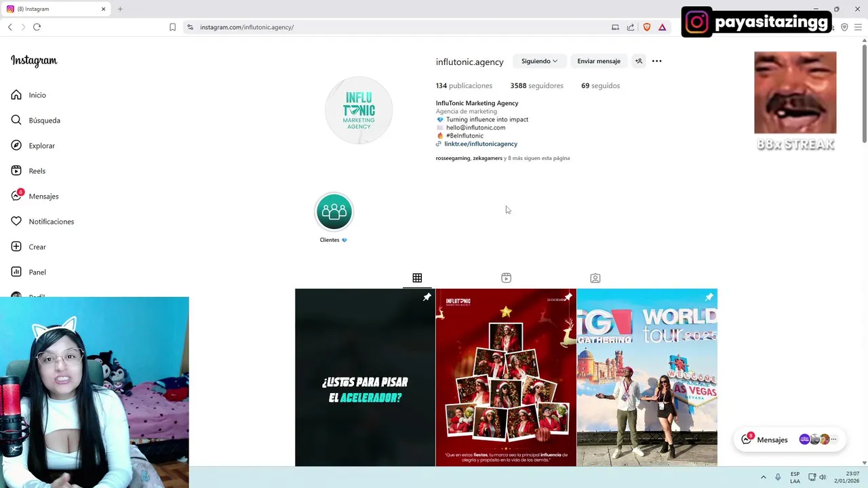The image size is (868, 488).
Task: Select the Reels tab on profile
Action: [506, 278]
